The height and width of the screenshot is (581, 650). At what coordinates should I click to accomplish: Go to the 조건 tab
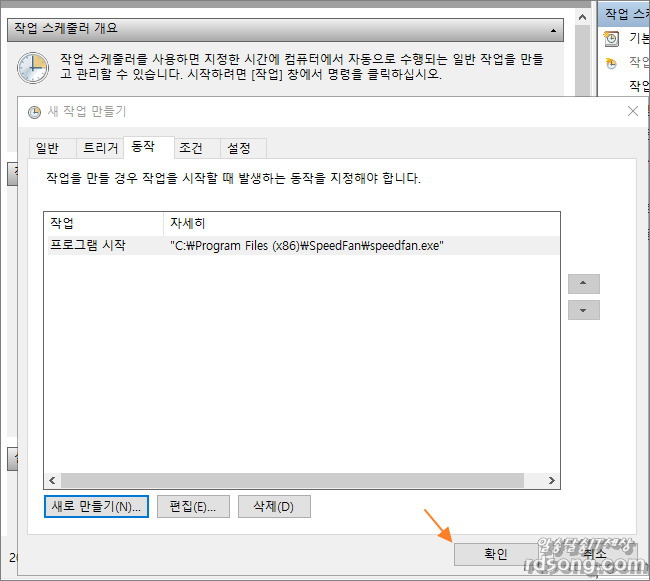pyautogui.click(x=191, y=148)
